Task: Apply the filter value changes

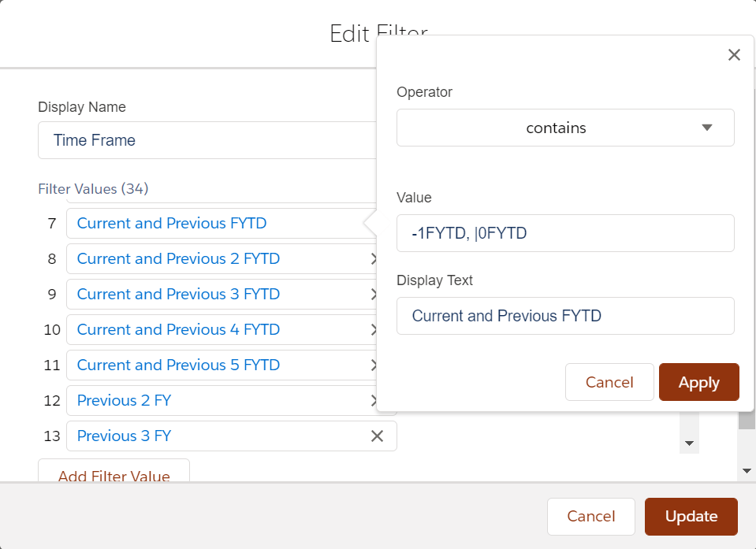Action: point(698,382)
